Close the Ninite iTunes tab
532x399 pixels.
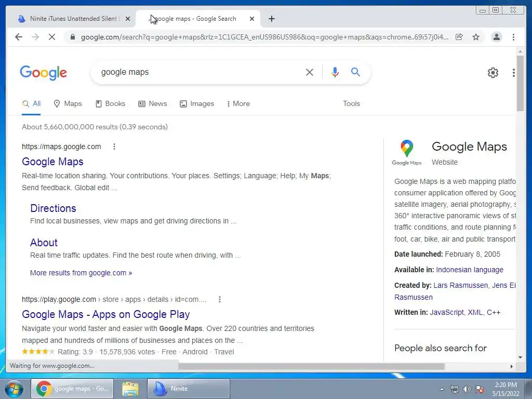[128, 19]
